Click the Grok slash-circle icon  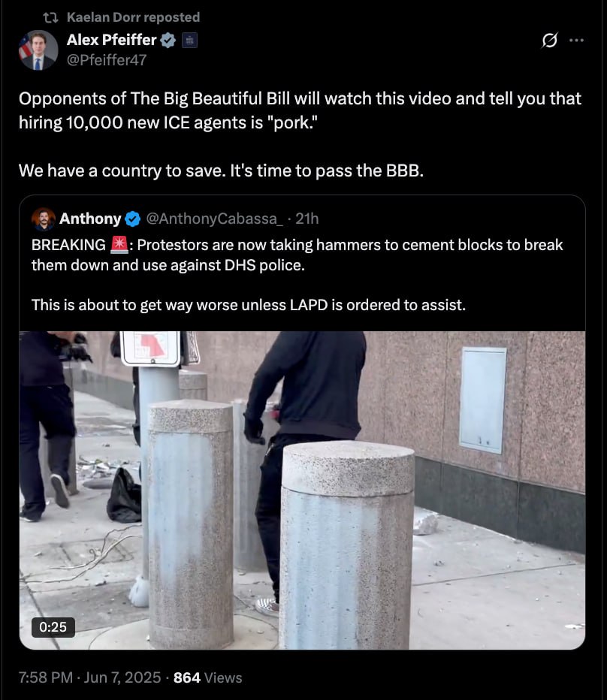click(x=549, y=40)
